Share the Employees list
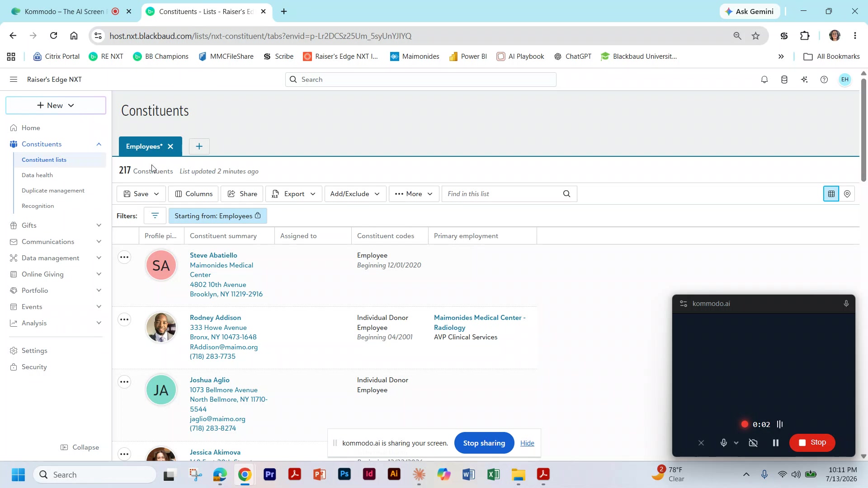Viewport: 868px width, 488px height. coord(242,194)
